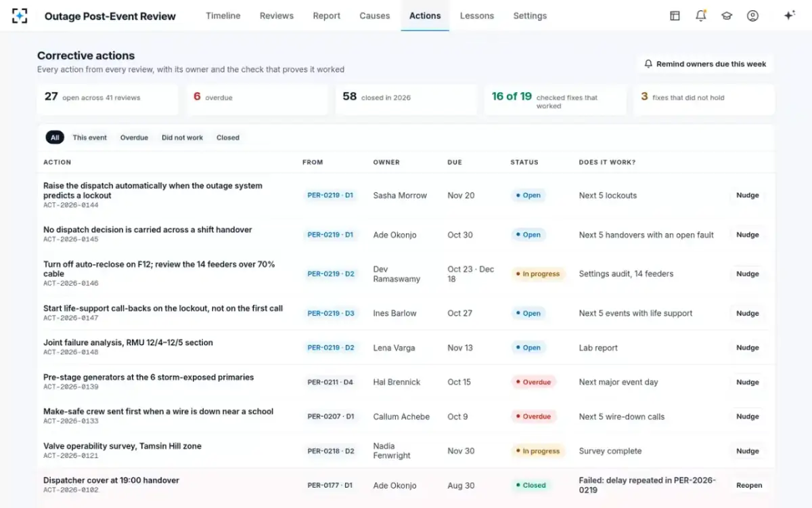Click the 27 open actions stat card

(x=108, y=100)
